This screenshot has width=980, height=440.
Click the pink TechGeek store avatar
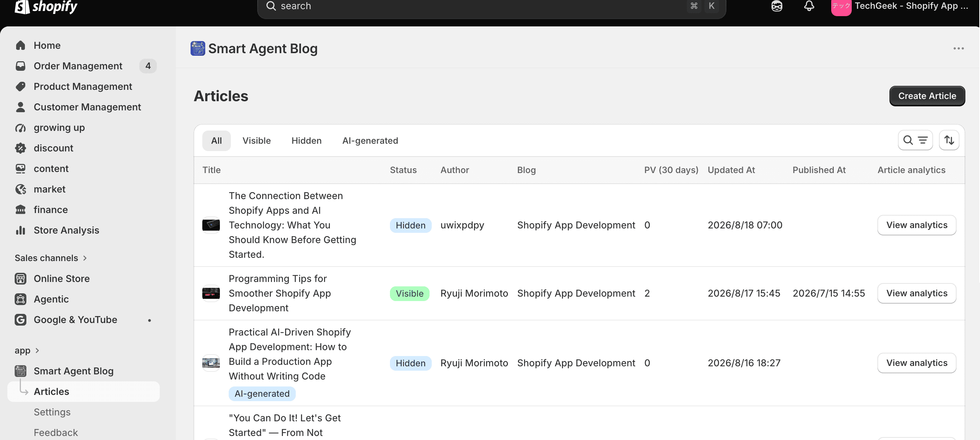click(x=841, y=7)
